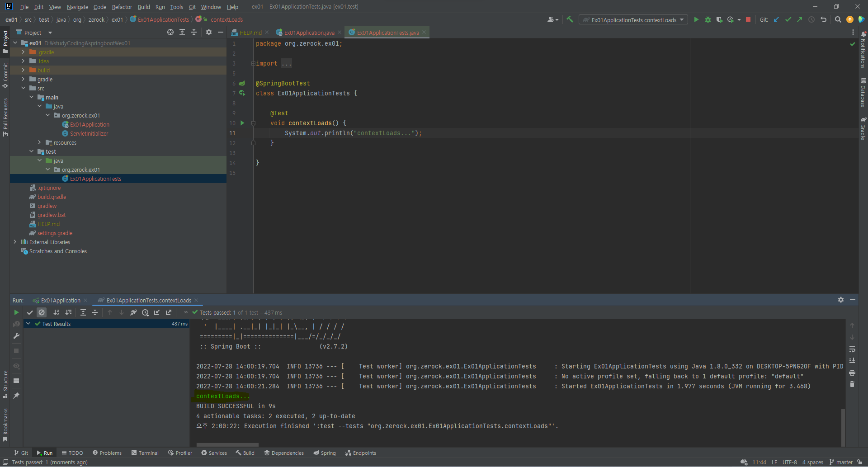
Task: Open Project panel settings gear
Action: [208, 33]
